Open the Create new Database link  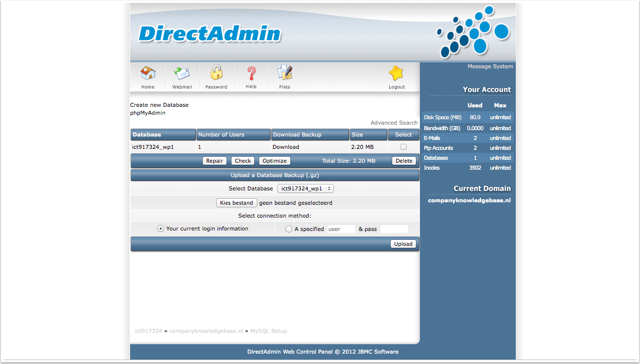159,105
